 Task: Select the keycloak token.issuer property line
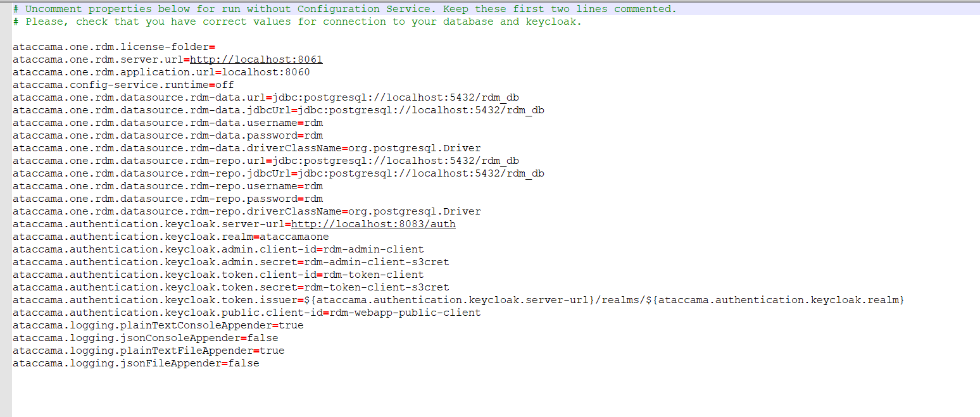coord(443,299)
